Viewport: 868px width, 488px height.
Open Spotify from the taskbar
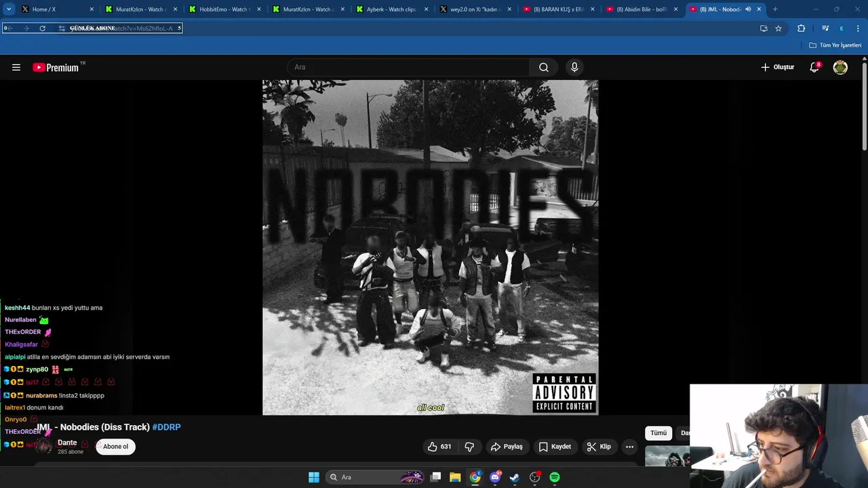coord(555,477)
